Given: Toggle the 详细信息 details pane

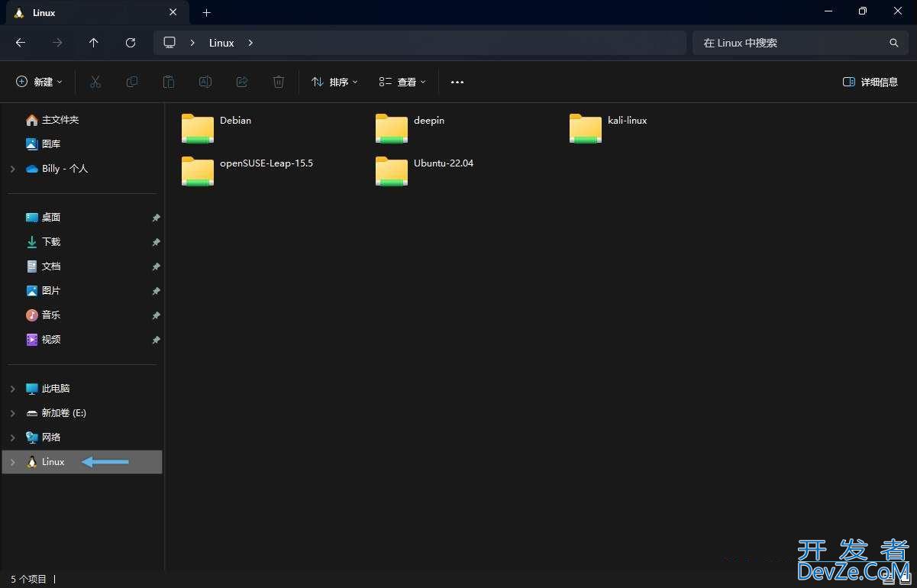Looking at the screenshot, I should (870, 82).
